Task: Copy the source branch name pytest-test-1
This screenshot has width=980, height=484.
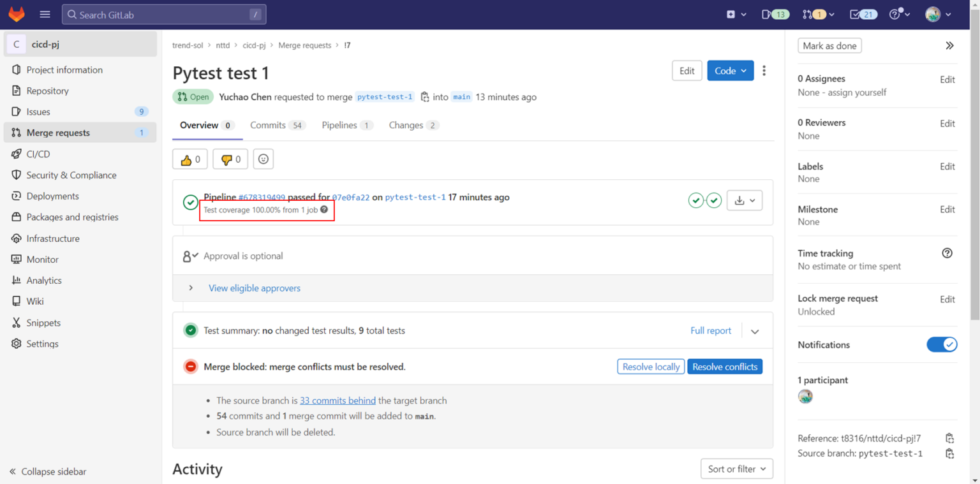Action: [x=950, y=453]
